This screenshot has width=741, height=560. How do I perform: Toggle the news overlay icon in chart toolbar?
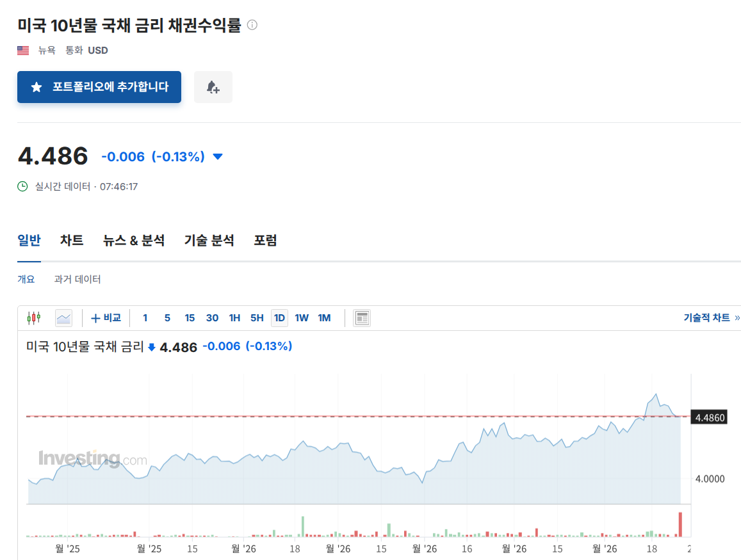point(362,318)
